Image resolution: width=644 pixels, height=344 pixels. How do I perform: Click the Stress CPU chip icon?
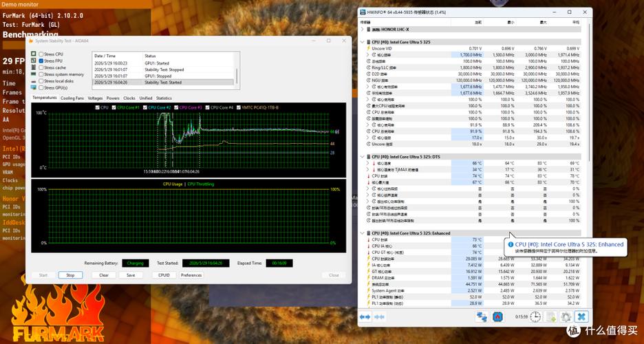click(x=34, y=54)
